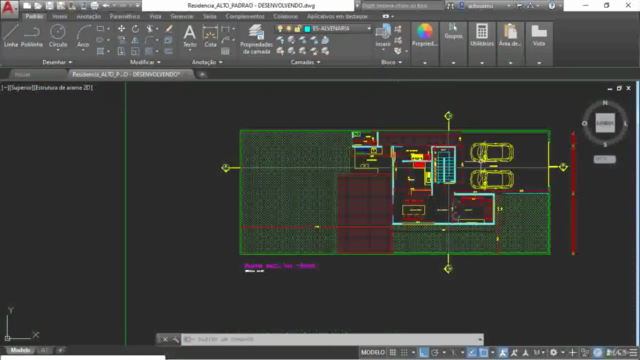Click the Estrutura de arame 2D visual style label
Viewport: 640px width, 360px height.
pyautogui.click(x=63, y=87)
